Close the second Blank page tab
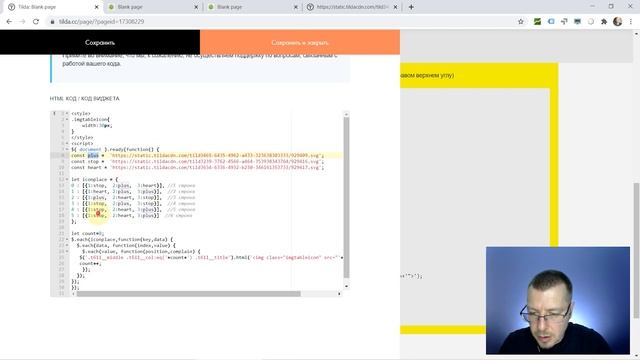This screenshot has height=360, width=640. (196, 7)
